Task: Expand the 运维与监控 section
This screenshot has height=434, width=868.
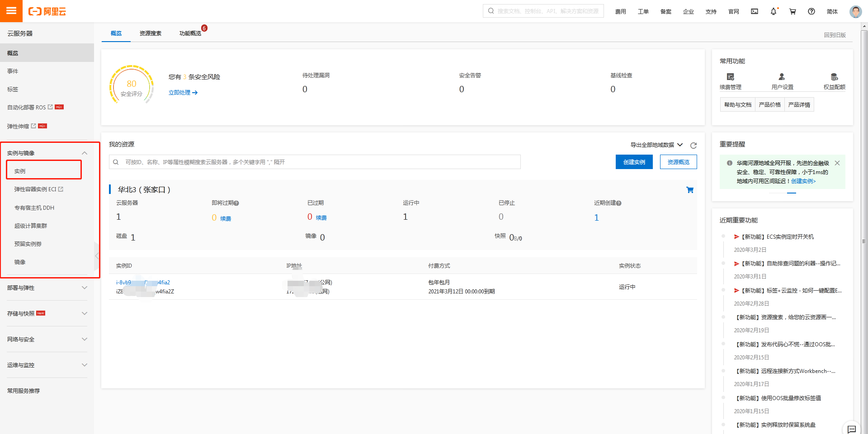Action: click(84, 365)
